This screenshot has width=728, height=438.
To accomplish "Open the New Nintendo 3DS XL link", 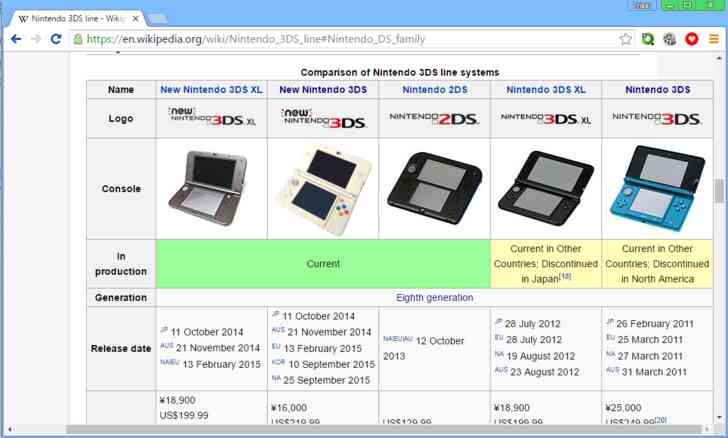I will click(x=211, y=89).
